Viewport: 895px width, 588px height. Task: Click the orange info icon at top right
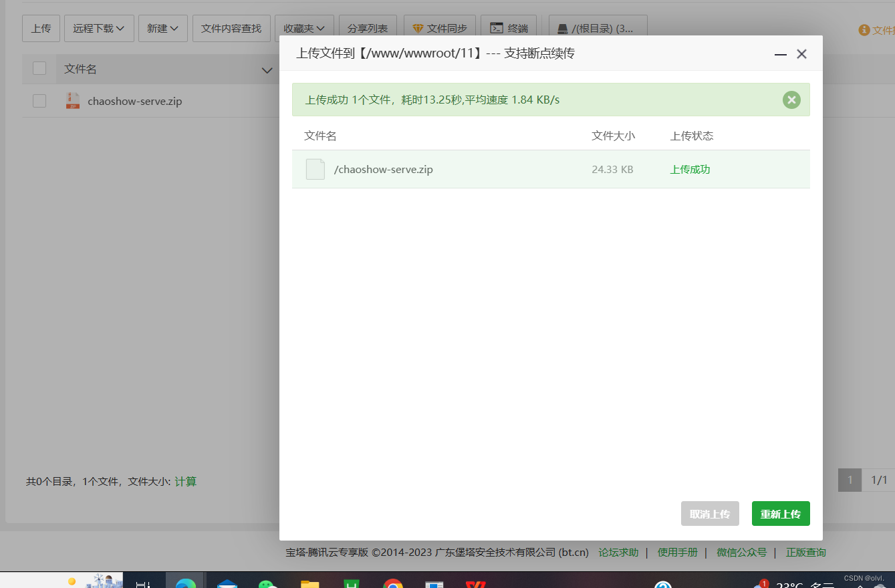pyautogui.click(x=864, y=30)
